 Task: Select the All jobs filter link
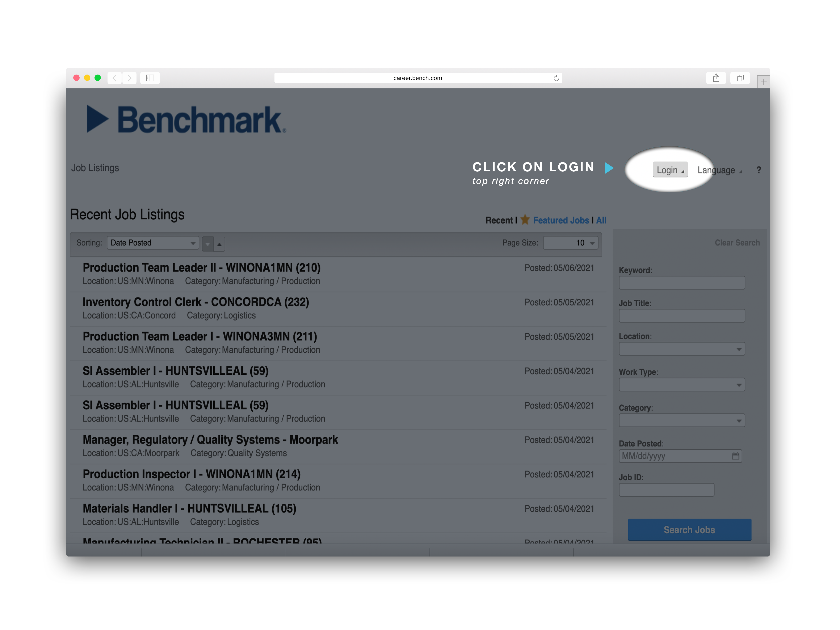click(601, 220)
